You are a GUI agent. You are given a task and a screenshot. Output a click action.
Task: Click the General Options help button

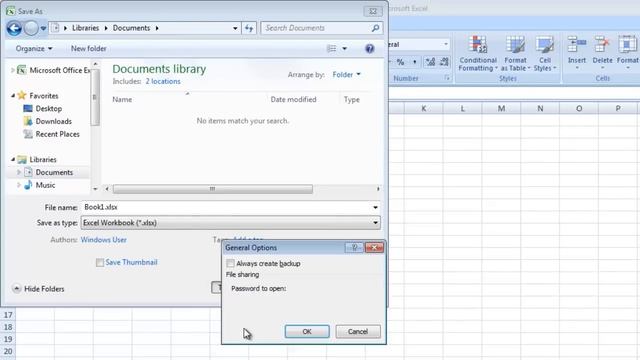pos(354,247)
